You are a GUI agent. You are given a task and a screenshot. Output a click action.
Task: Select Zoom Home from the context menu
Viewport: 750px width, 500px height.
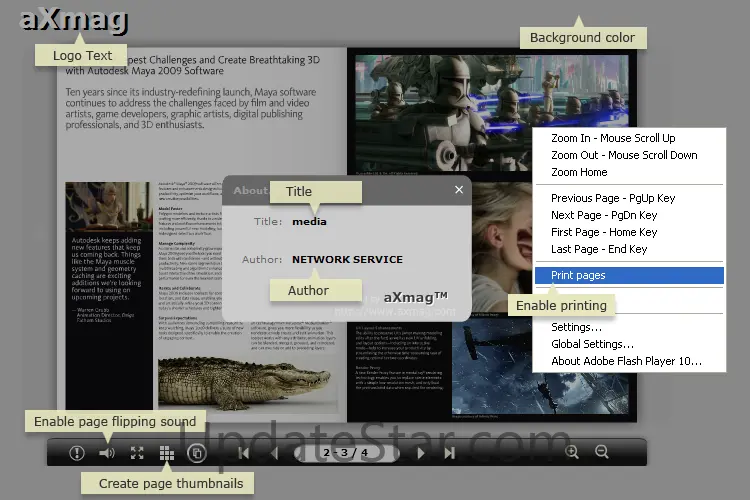click(579, 172)
